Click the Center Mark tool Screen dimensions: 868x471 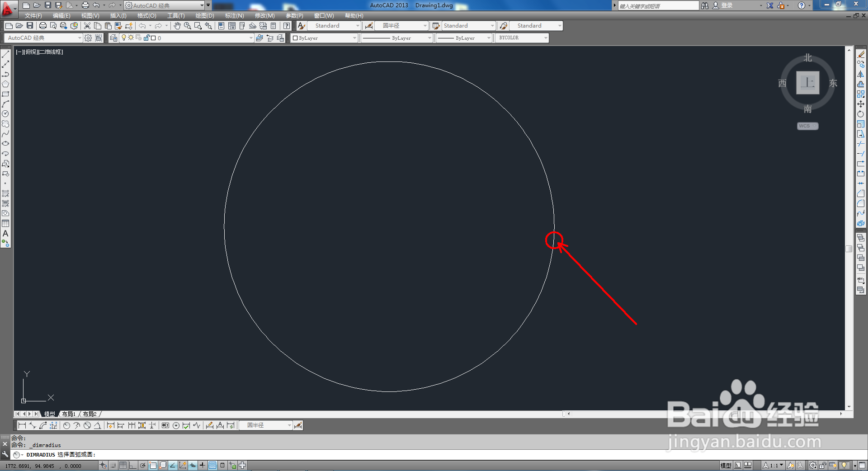(x=176, y=425)
